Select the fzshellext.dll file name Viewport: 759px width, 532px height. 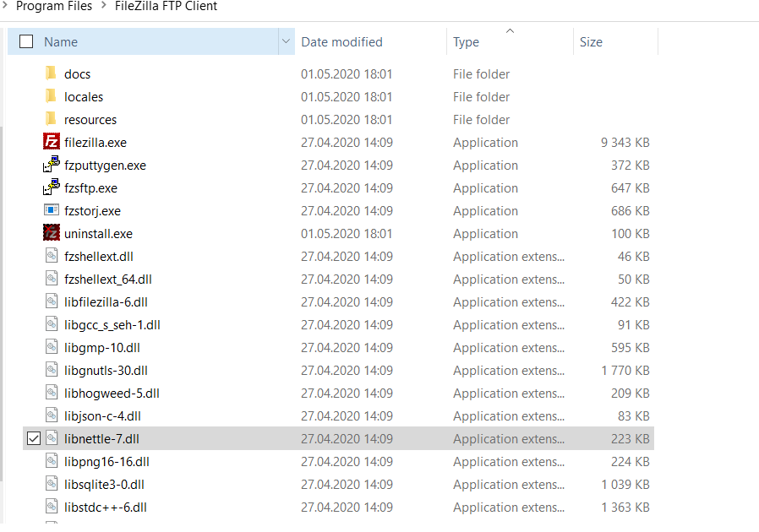(99, 257)
